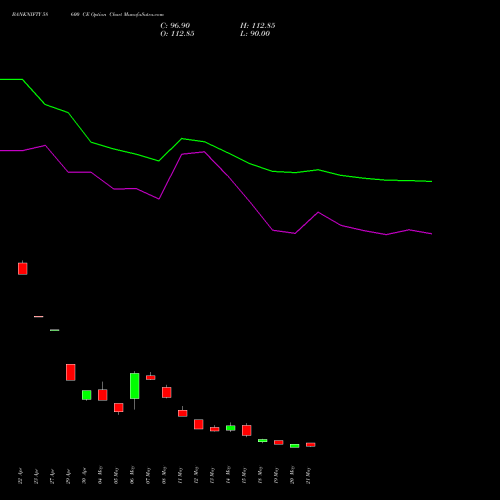Image resolution: width=500 pixels, height=500 pixels.
Task: Click the green candlestick for 14 May
Action: (231, 428)
